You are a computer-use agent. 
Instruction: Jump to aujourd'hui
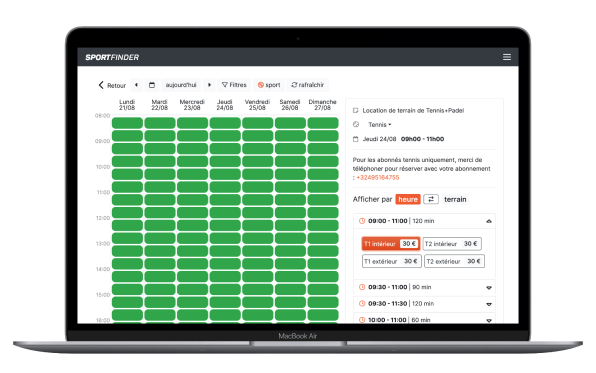[181, 85]
